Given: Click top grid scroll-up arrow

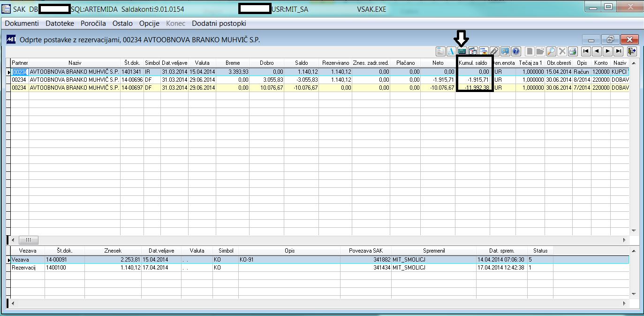Looking at the screenshot, I should click(x=634, y=63).
